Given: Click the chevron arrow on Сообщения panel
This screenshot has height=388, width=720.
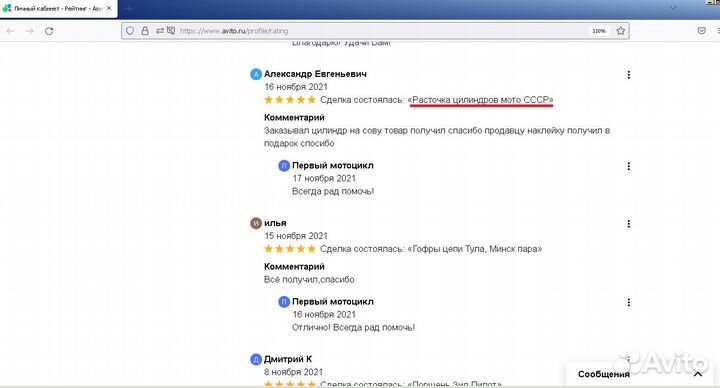Looking at the screenshot, I should 698,374.
